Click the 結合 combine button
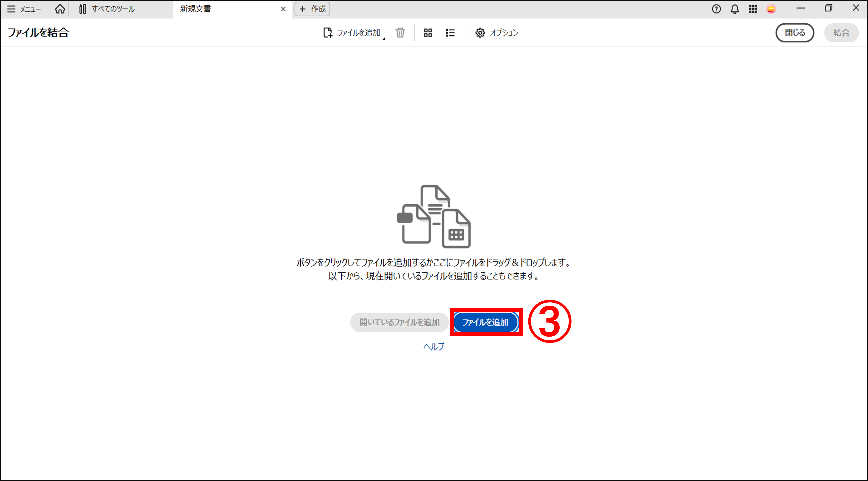 click(841, 33)
